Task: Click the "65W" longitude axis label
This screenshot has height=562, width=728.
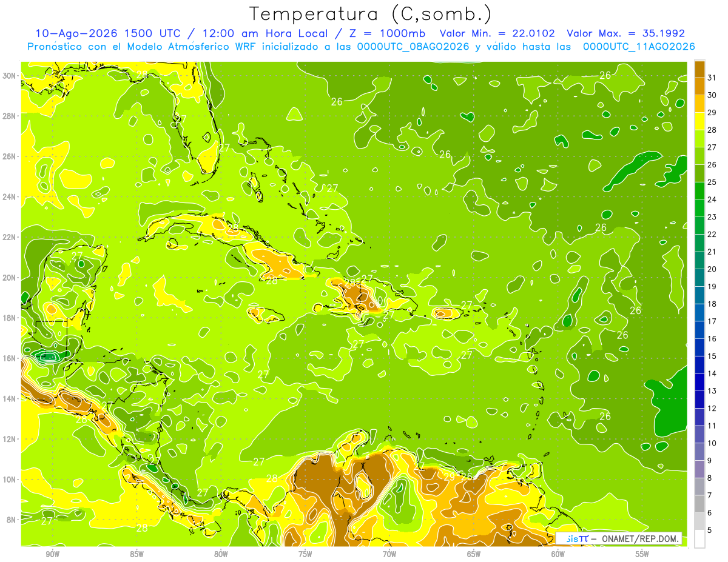Action: pyautogui.click(x=474, y=554)
